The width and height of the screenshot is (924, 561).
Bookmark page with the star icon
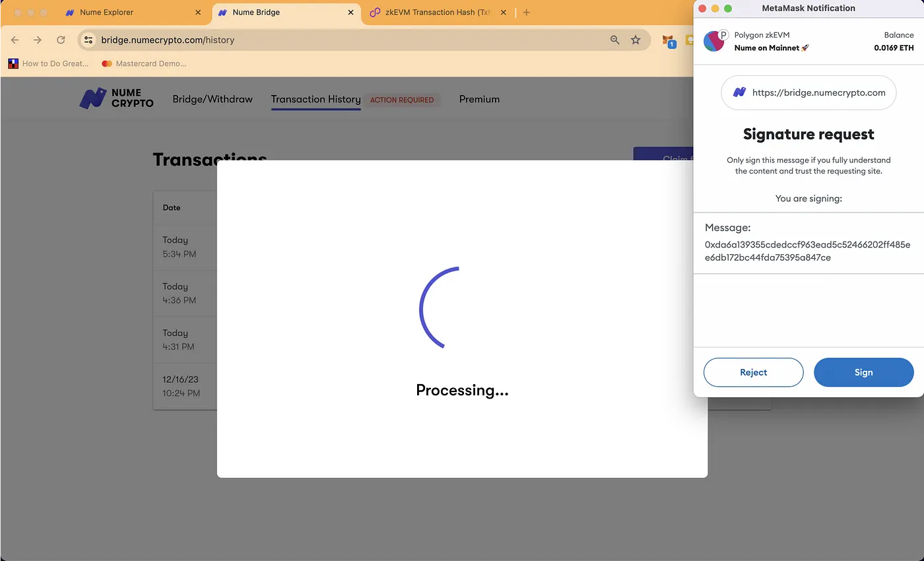click(x=636, y=40)
